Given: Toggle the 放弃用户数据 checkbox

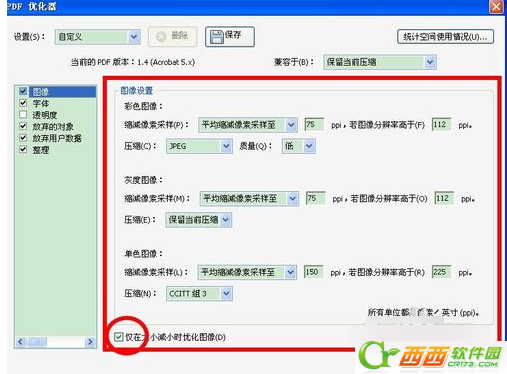Looking at the screenshot, I should pyautogui.click(x=23, y=138).
